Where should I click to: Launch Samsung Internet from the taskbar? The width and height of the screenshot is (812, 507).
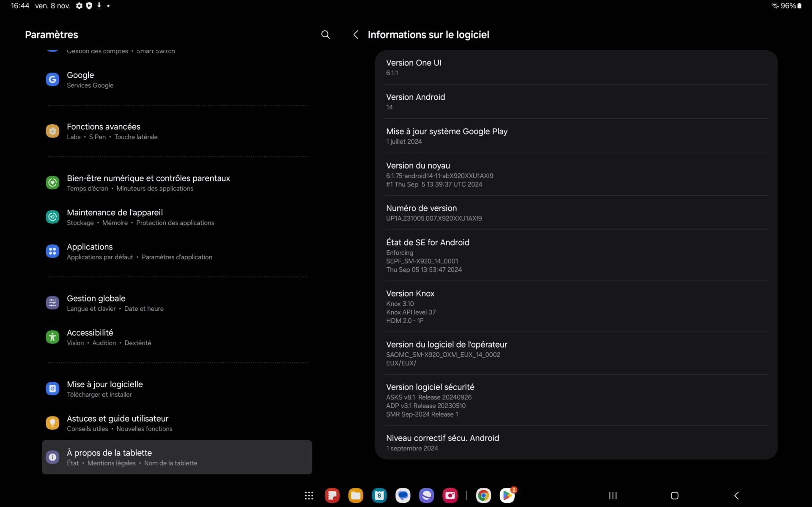[427, 496]
